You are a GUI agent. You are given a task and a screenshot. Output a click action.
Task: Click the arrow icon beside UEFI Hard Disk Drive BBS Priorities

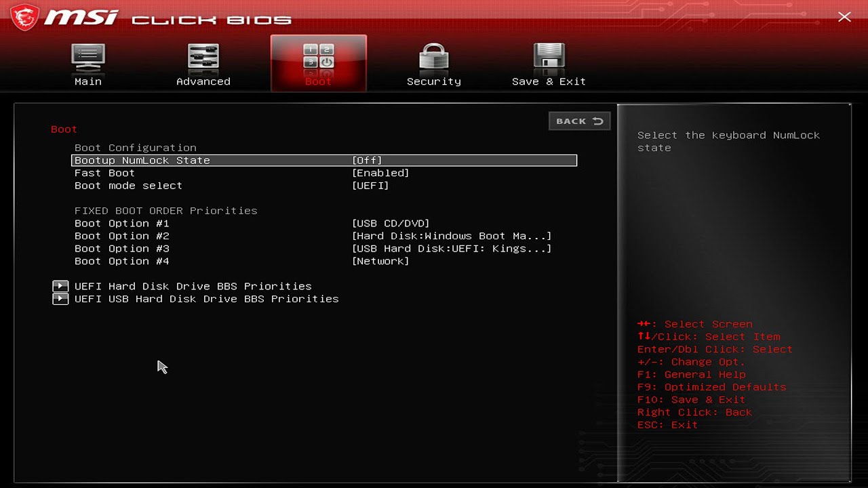[x=60, y=286]
